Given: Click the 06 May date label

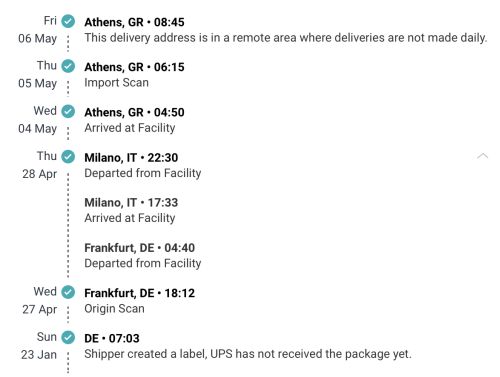Looking at the screenshot, I should [37, 39].
